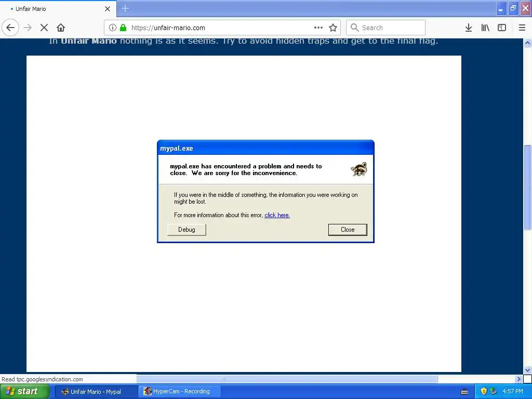Click the green secure connection padlock
532x399 pixels.
123,28
